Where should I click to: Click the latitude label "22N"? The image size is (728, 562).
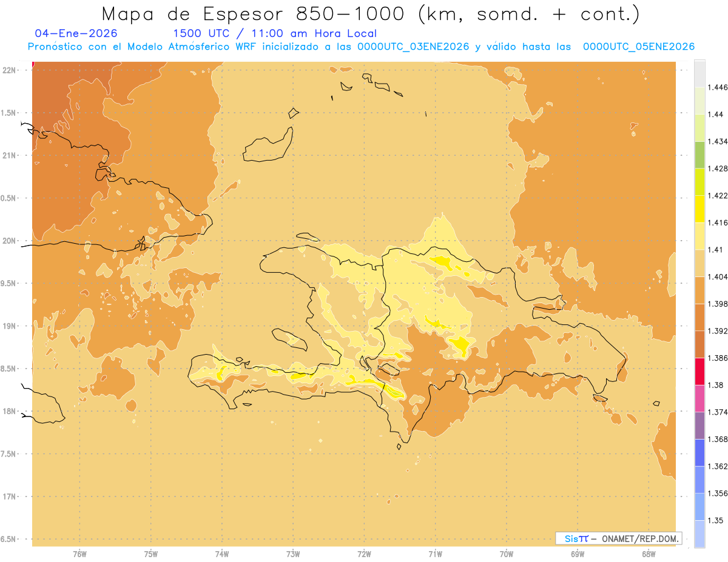click(9, 70)
